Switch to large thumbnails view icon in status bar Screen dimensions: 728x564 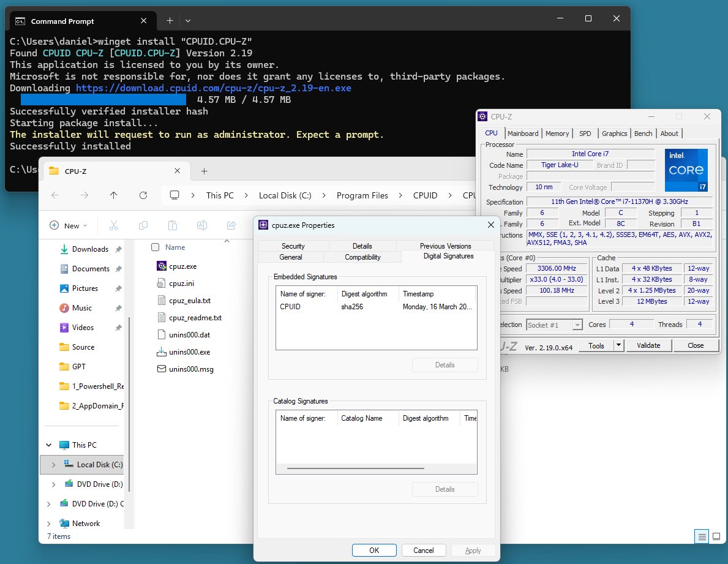pyautogui.click(x=716, y=536)
